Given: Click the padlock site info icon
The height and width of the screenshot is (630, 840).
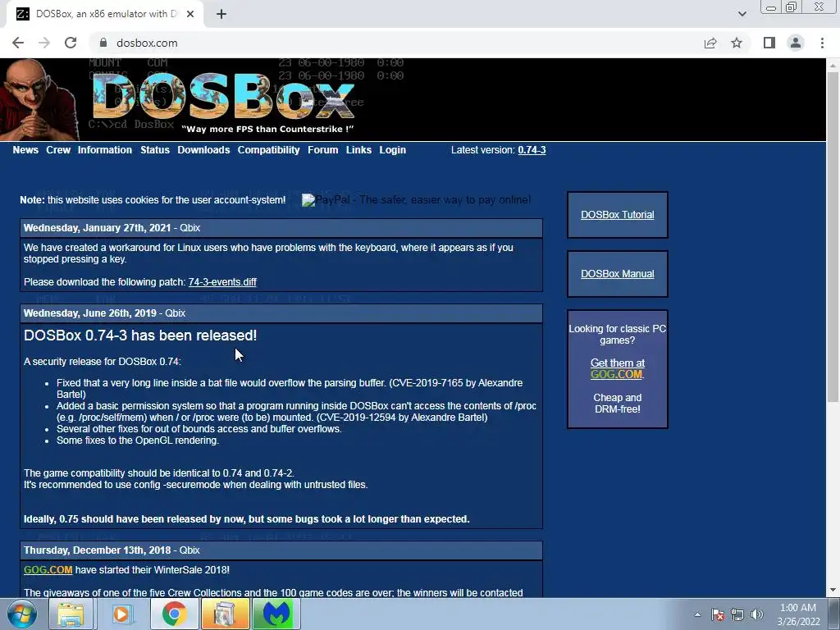Looking at the screenshot, I should coord(103,43).
